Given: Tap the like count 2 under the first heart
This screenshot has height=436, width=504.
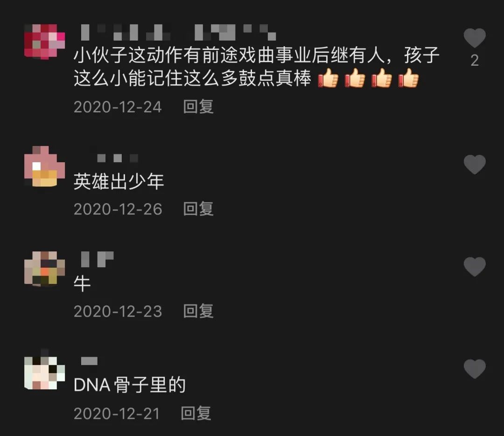Looking at the screenshot, I should click(x=475, y=61).
